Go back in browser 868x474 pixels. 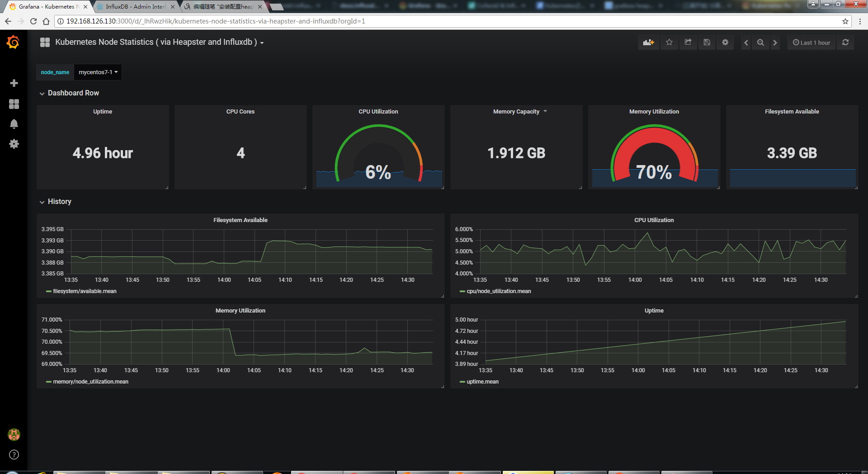point(8,21)
